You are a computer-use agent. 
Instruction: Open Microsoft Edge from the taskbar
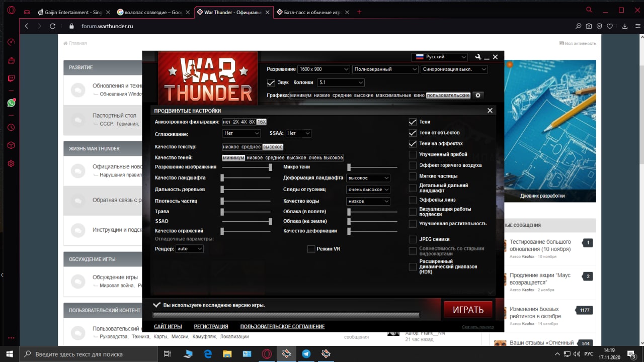(208, 354)
